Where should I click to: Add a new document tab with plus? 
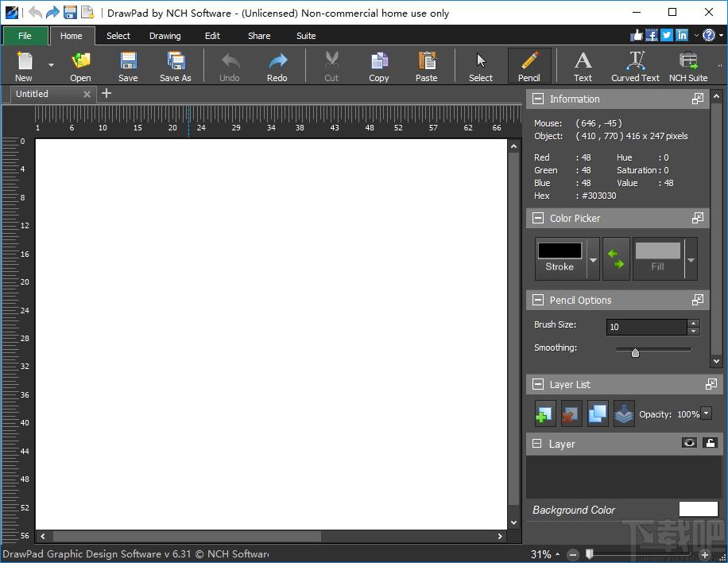(106, 93)
